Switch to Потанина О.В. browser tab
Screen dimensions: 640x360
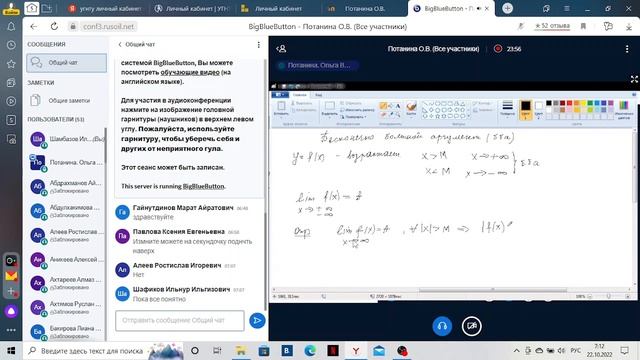coord(363,9)
